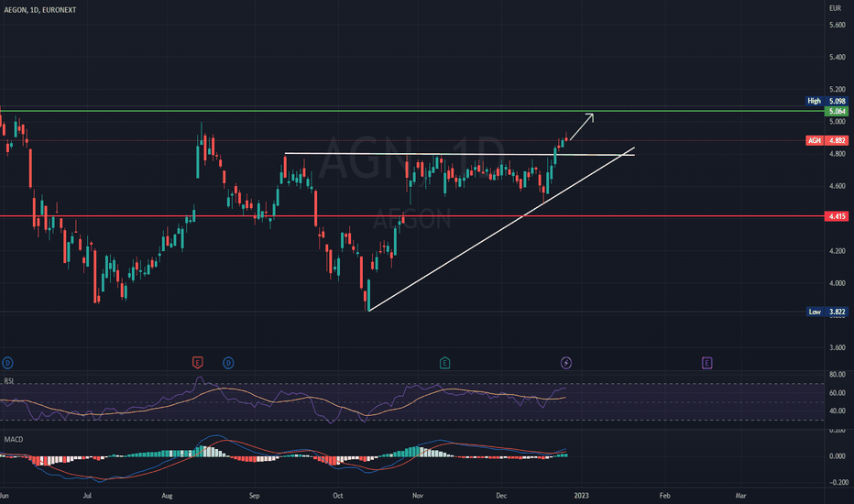Click the dividend D marker at June
854x504 pixels.
click(7, 363)
